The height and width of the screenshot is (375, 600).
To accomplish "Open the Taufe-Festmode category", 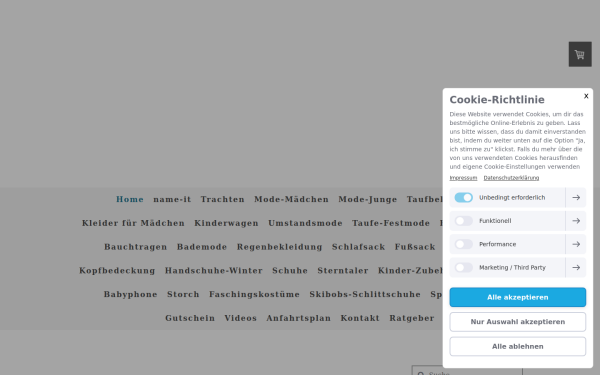I will pos(391,223).
